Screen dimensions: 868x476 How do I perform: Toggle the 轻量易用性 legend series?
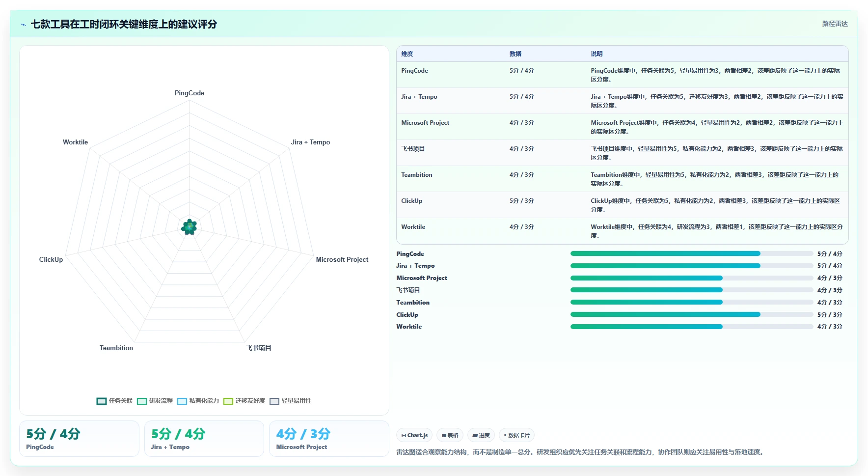291,401
